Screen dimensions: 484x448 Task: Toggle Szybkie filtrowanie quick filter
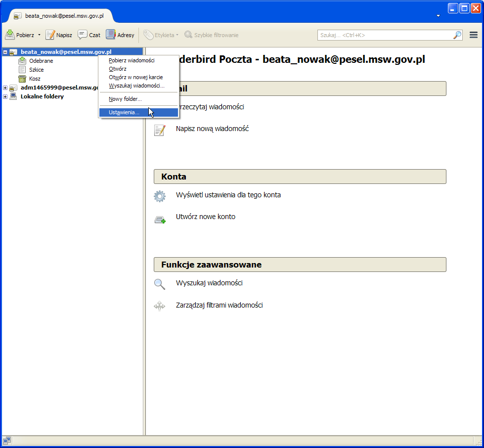tap(212, 35)
